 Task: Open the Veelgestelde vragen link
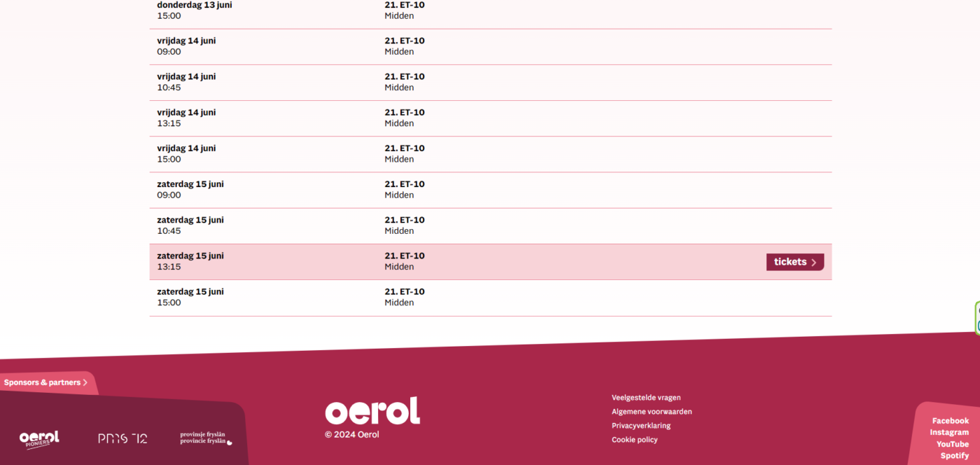(x=646, y=398)
